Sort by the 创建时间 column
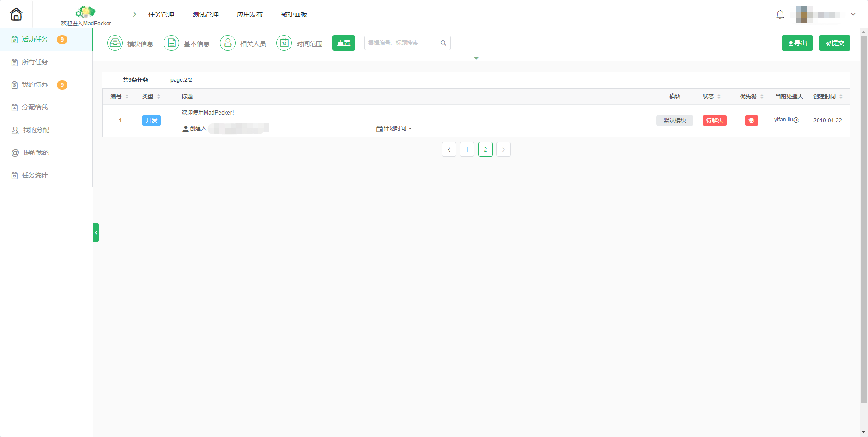 (841, 97)
